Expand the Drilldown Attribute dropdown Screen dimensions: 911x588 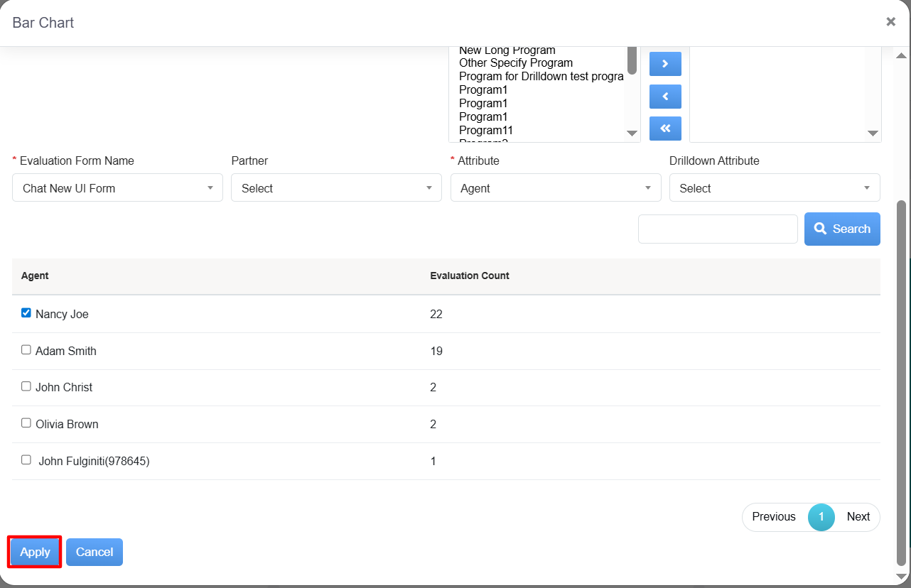pos(775,188)
